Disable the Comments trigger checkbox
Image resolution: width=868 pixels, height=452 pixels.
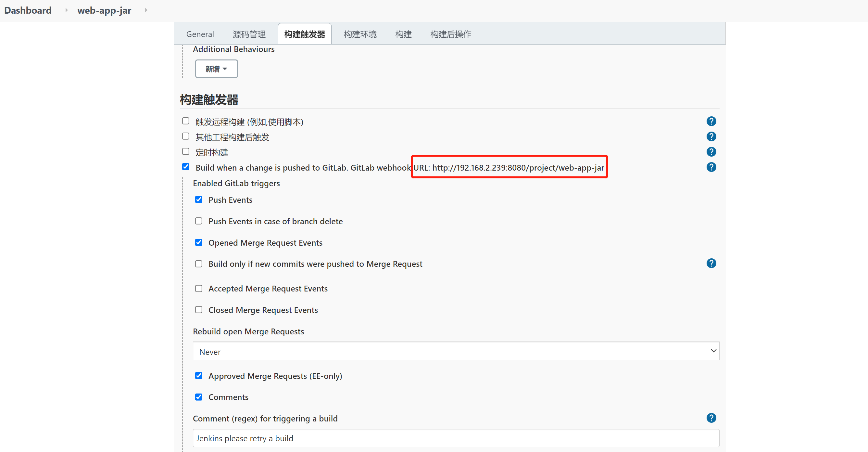click(x=199, y=397)
